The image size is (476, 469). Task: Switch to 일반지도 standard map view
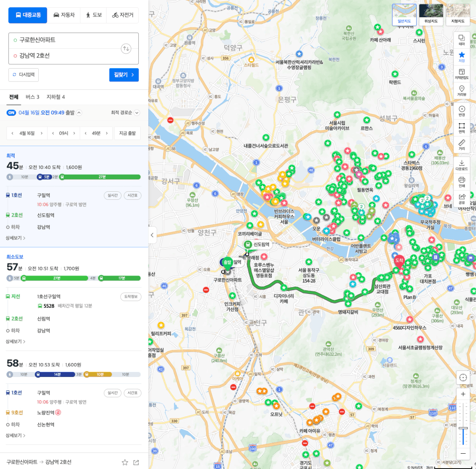pos(404,14)
